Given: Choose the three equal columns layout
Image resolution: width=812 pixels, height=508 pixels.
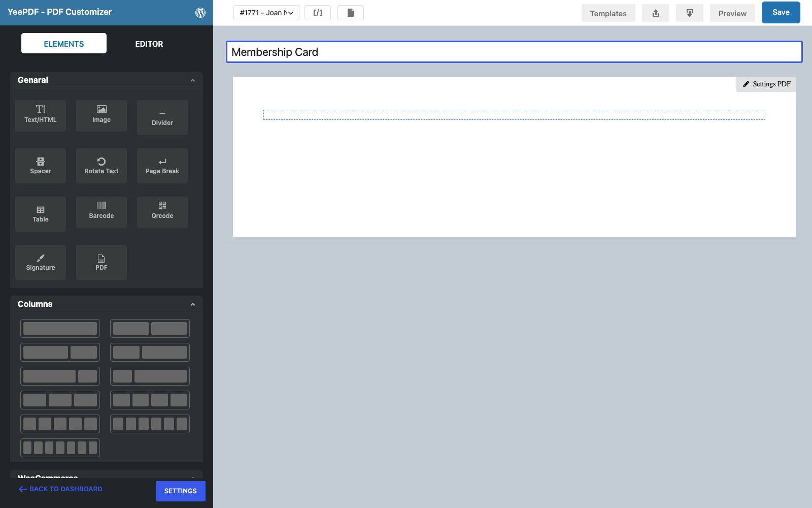Looking at the screenshot, I should coord(60,400).
